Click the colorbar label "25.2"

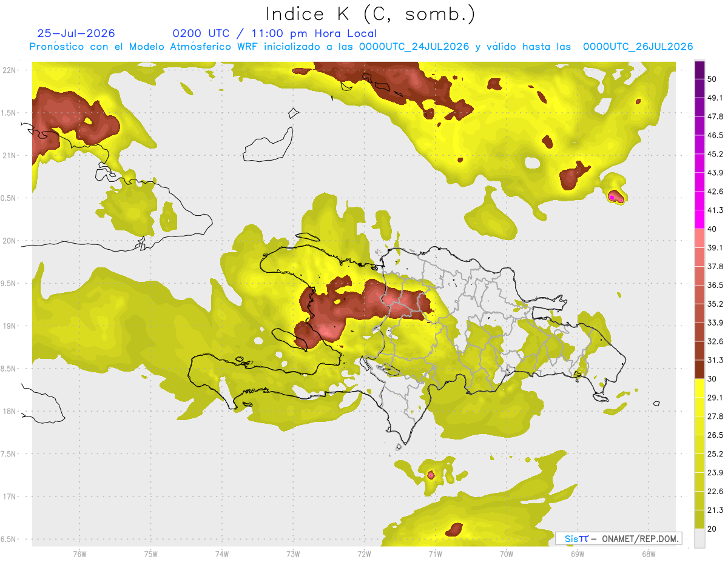(715, 454)
